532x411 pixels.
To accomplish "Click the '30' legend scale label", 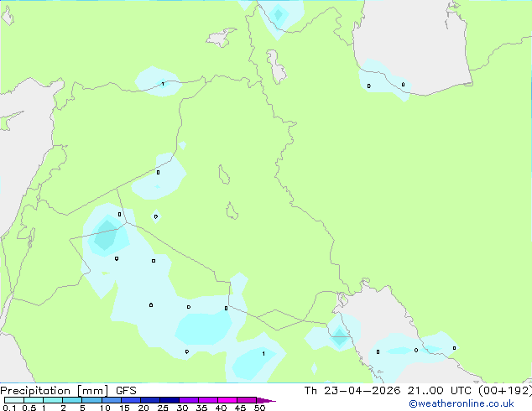I will tap(182, 408).
